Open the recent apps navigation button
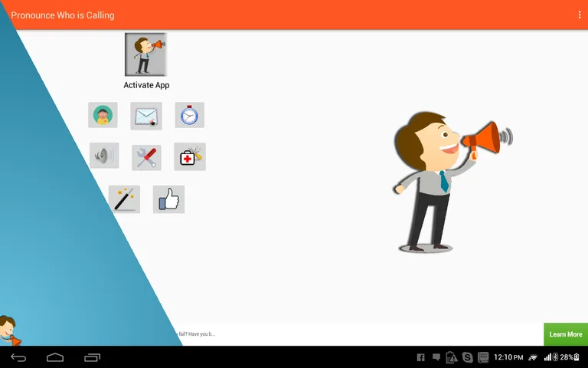 (93, 357)
